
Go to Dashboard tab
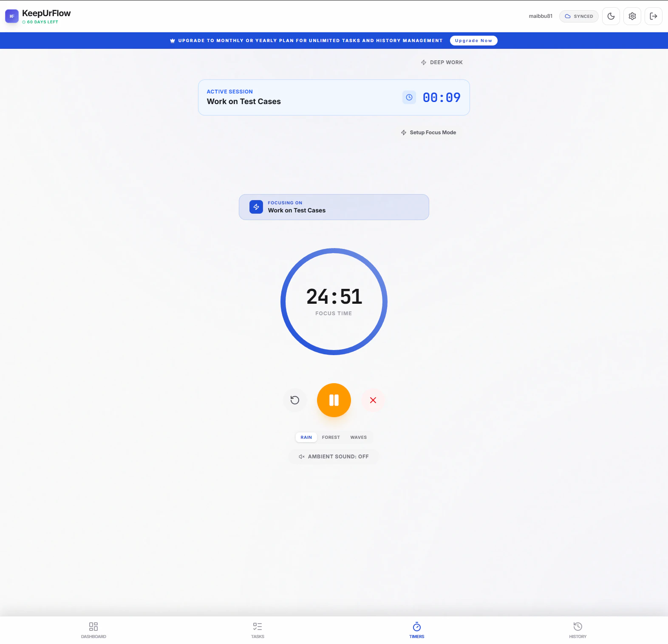pyautogui.click(x=93, y=630)
